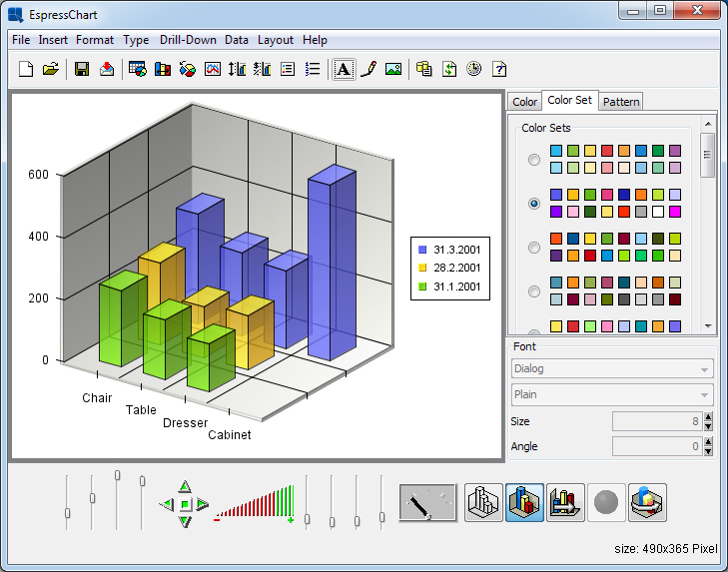The height and width of the screenshot is (572, 728).
Task: Select the text tool labeled A
Action: click(x=344, y=69)
